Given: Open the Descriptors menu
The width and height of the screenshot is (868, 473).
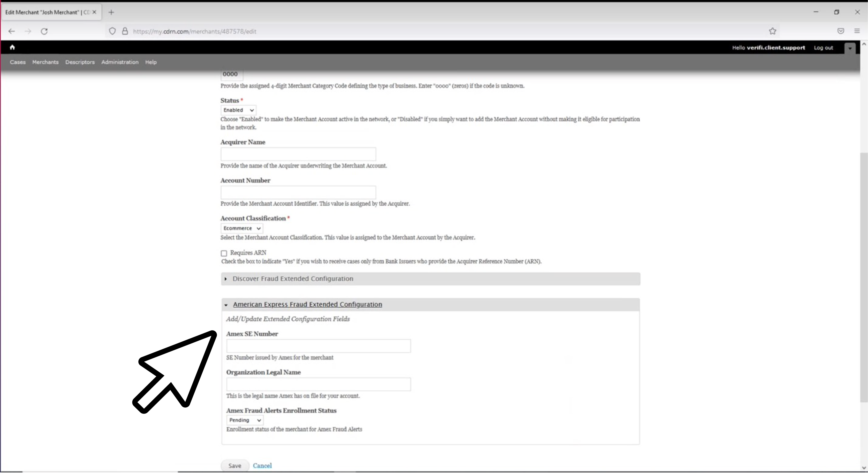Looking at the screenshot, I should pos(80,62).
